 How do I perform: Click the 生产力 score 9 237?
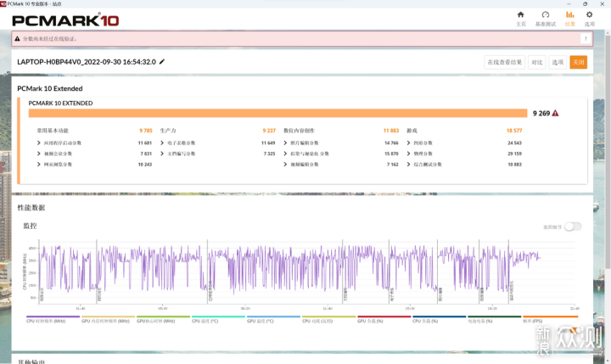click(x=269, y=131)
